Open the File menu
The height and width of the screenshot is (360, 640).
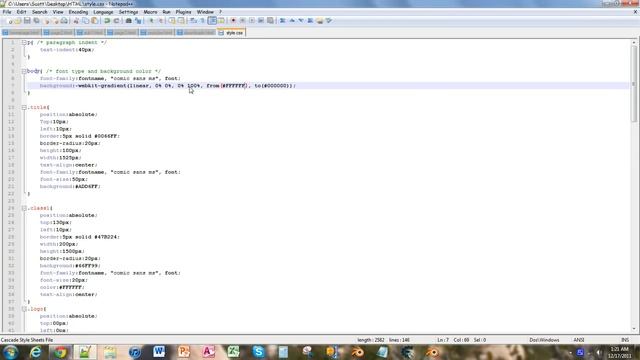pyautogui.click(x=7, y=12)
